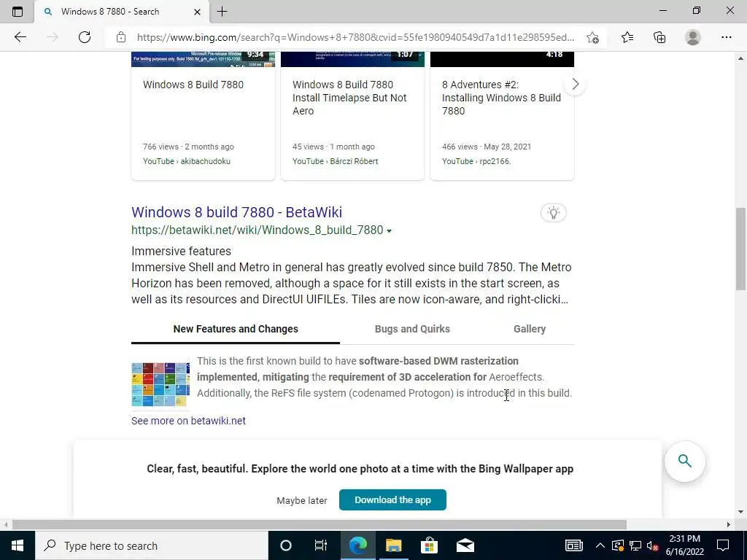Open the betawiki.net green URL link
This screenshot has height=560, width=747.
pyautogui.click(x=258, y=230)
